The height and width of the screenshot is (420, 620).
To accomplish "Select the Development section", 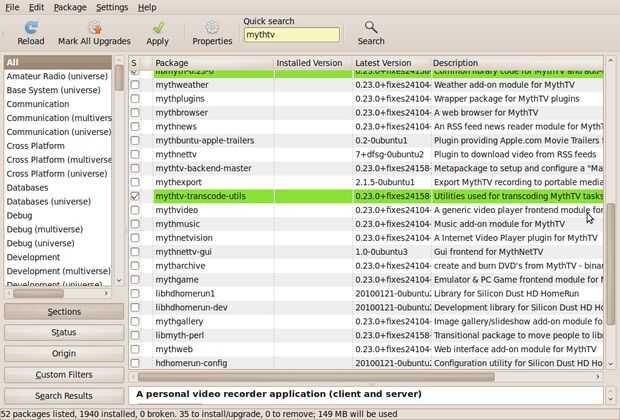I will point(58,257).
